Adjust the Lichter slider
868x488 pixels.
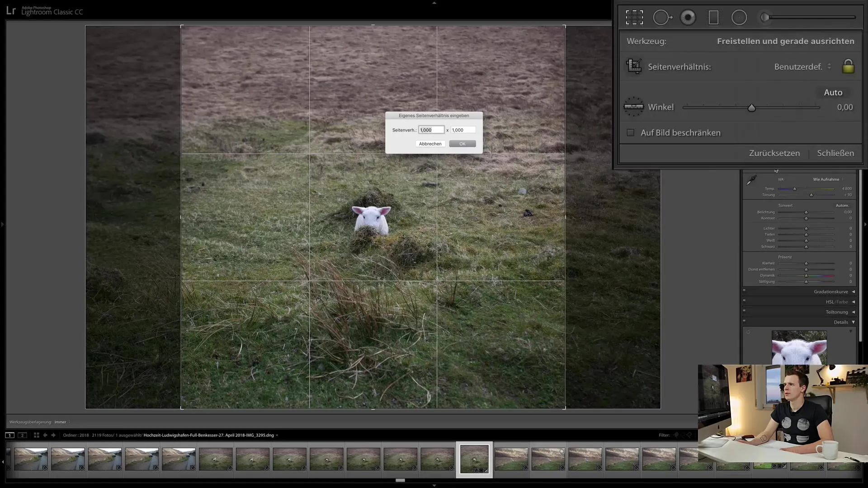click(806, 228)
